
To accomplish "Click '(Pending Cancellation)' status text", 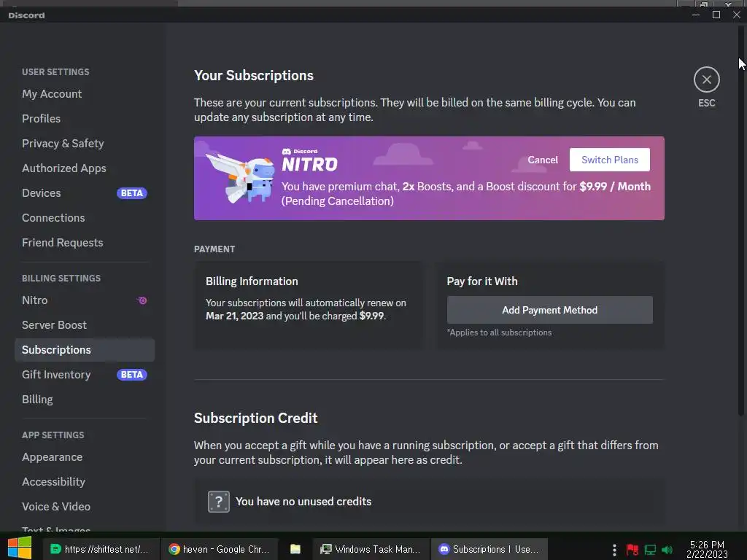I will (x=338, y=201).
